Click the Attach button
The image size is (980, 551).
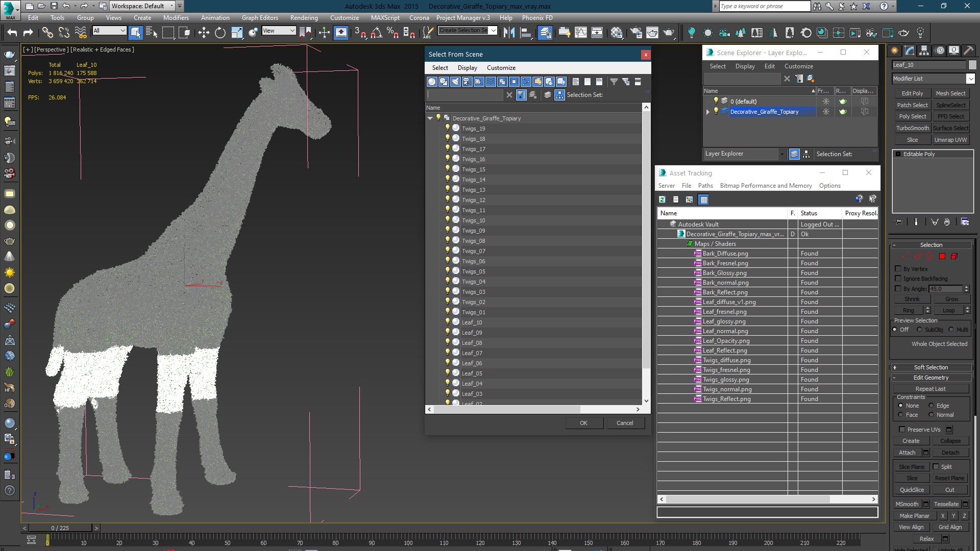[x=907, y=453]
